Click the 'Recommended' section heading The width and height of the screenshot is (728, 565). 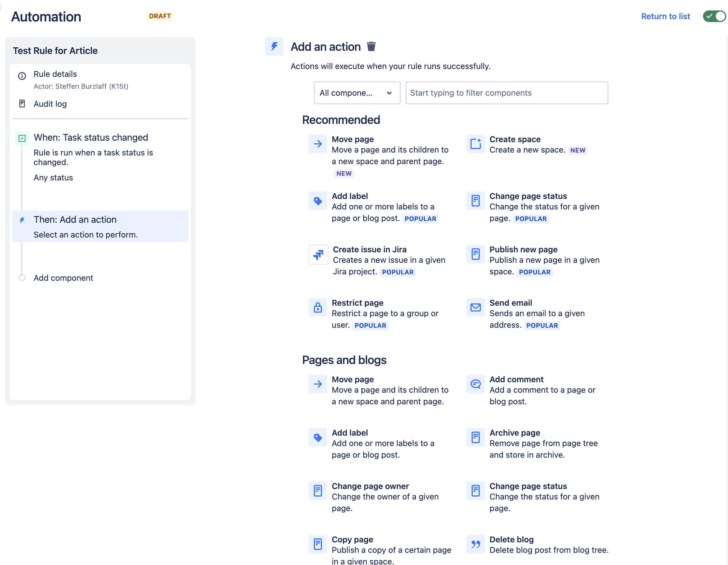(341, 120)
